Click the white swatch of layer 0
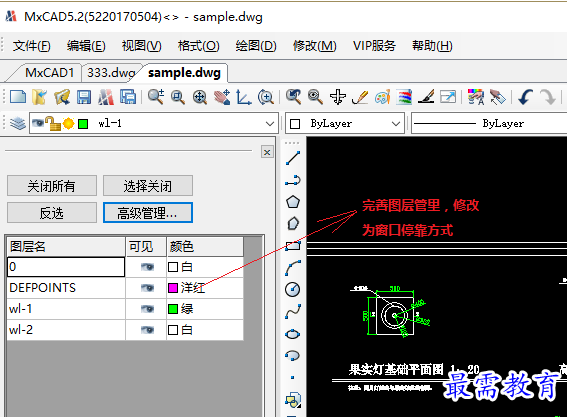 (173, 267)
